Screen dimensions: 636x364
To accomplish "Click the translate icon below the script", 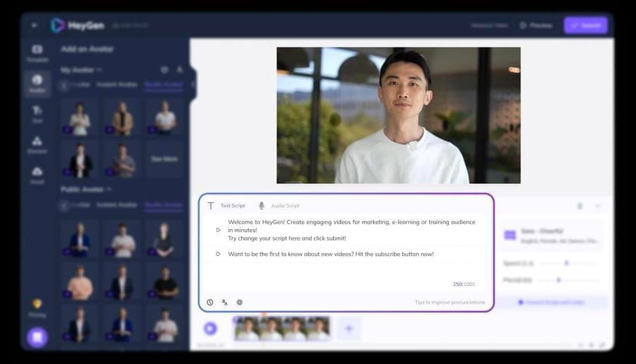I will 225,302.
